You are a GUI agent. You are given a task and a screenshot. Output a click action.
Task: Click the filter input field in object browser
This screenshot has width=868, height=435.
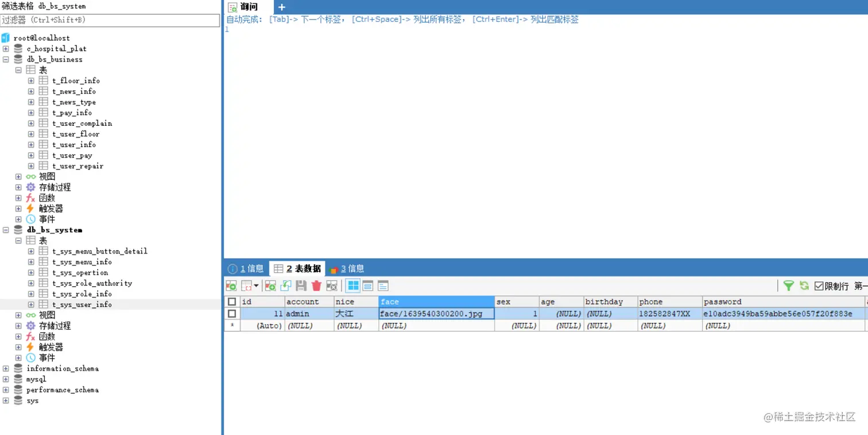[110, 20]
